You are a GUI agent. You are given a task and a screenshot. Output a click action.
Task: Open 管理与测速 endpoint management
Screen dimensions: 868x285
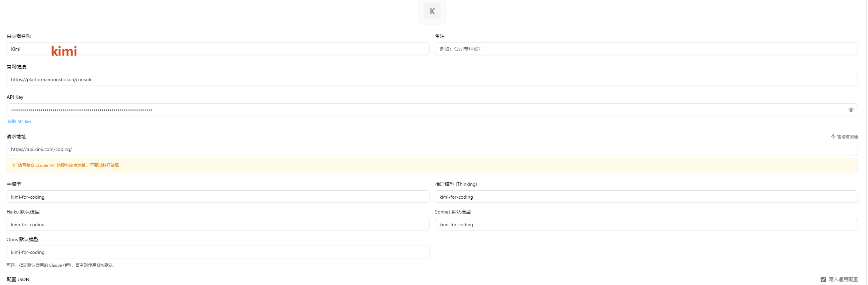(x=845, y=136)
